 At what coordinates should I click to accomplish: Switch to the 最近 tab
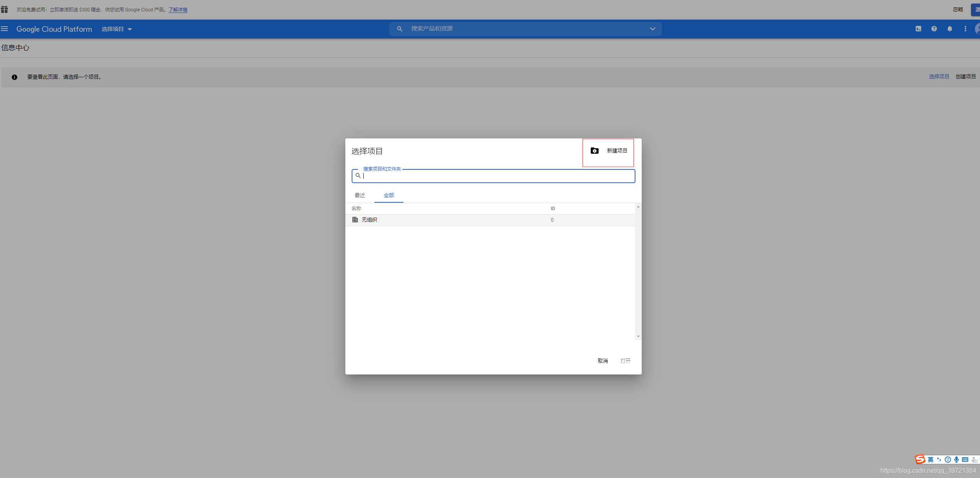[360, 195]
